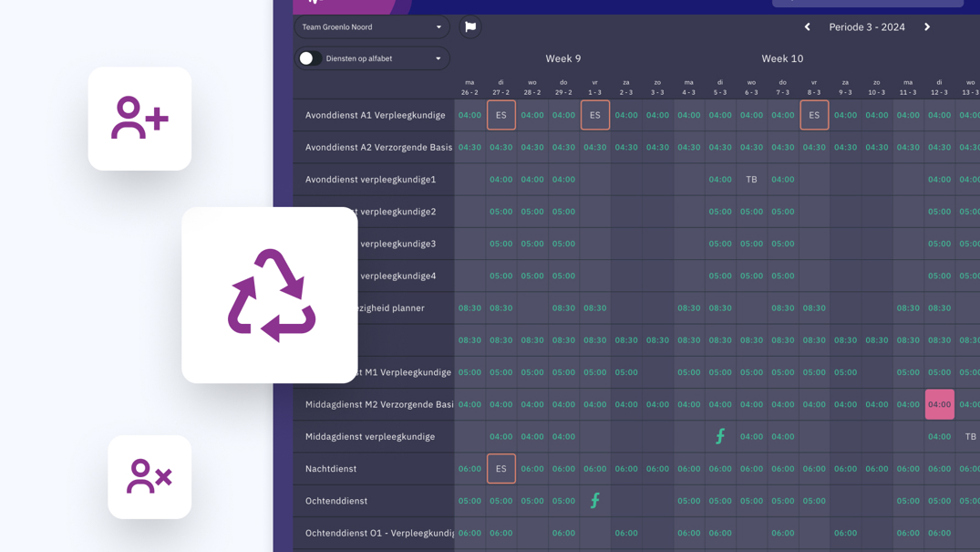Select the pink highlighted 04:00 shift cell
Screen dimensions: 980x552
939,404
